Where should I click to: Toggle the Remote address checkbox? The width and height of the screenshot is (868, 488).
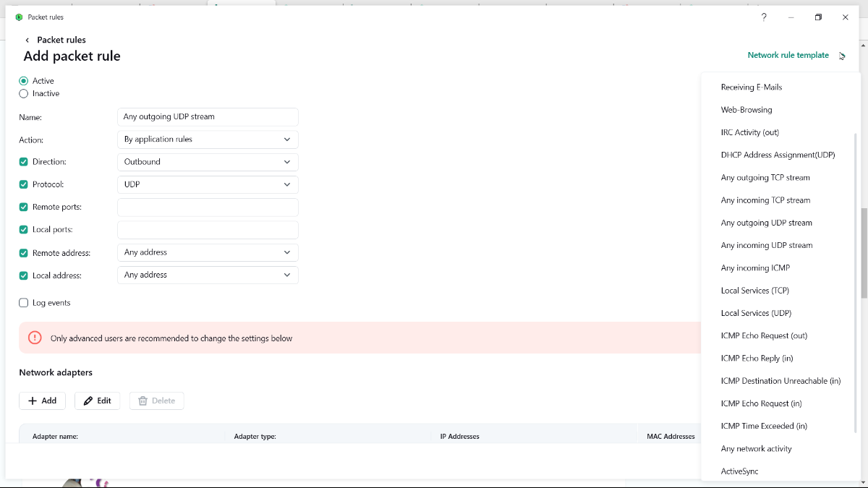[24, 253]
